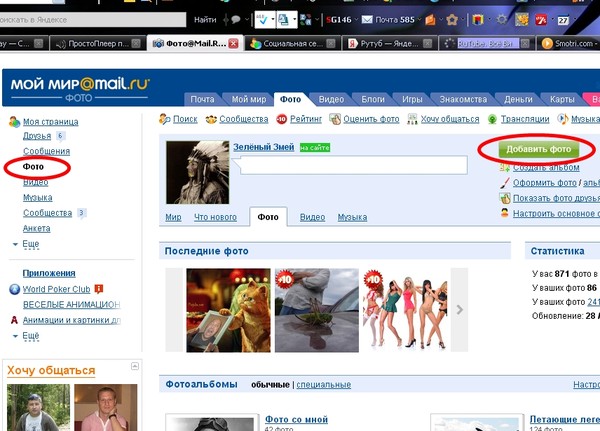The height and width of the screenshot is (431, 600).
Task: Click the star bookmarks icon in browser toolbar
Action: 452,19
